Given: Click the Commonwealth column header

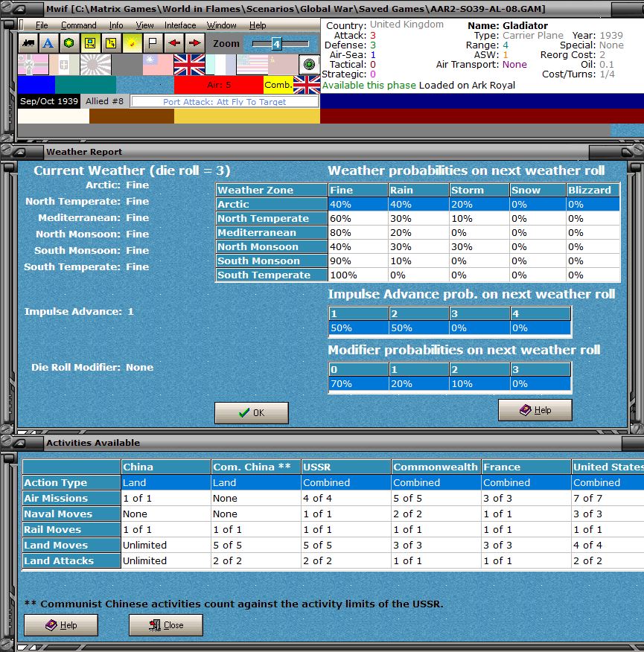Looking at the screenshot, I should 436,467.
